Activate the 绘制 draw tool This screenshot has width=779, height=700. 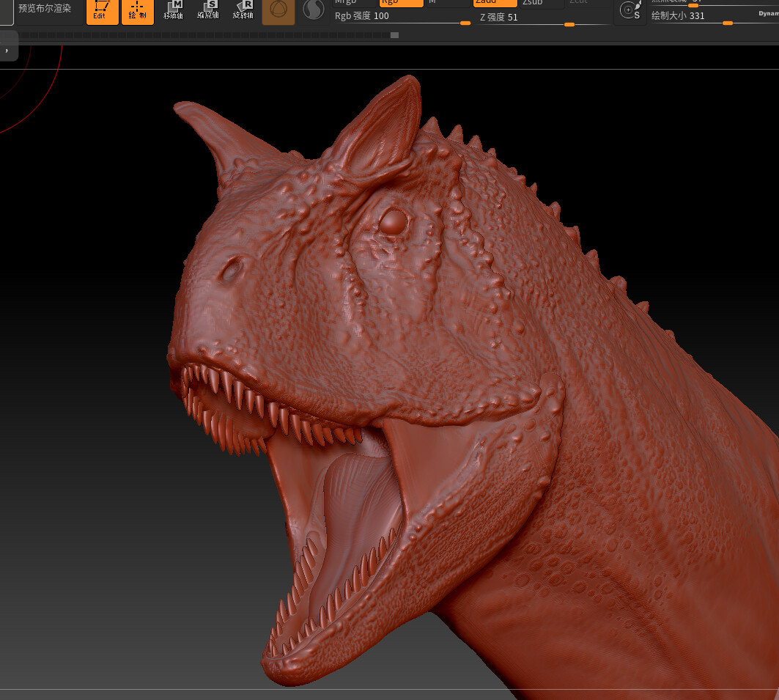[137, 11]
